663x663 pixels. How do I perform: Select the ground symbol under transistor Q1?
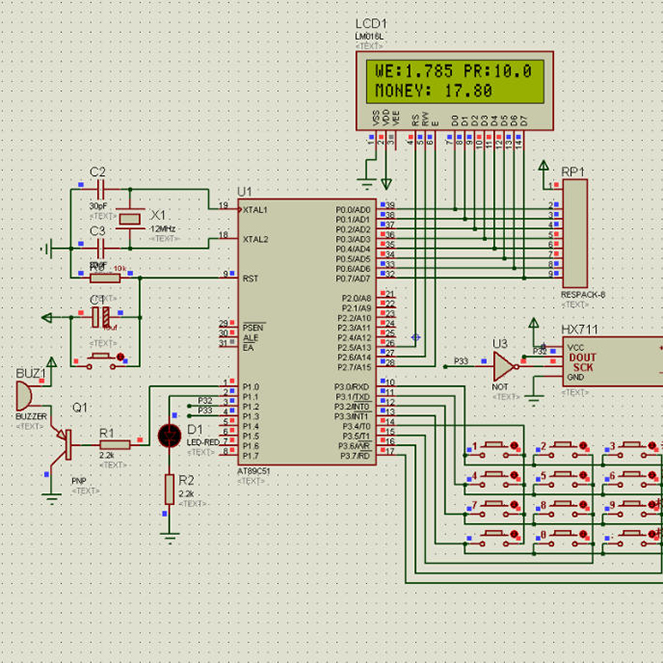pos(52,499)
